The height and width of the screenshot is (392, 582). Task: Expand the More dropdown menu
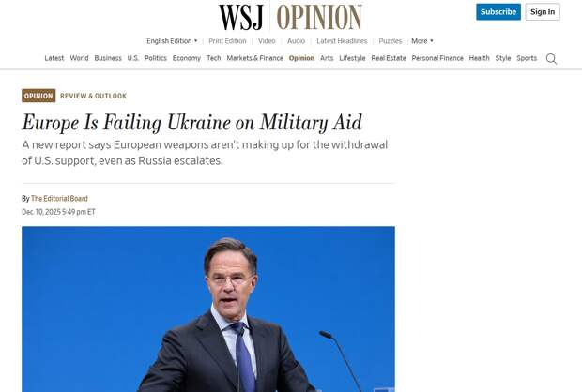[x=422, y=41]
